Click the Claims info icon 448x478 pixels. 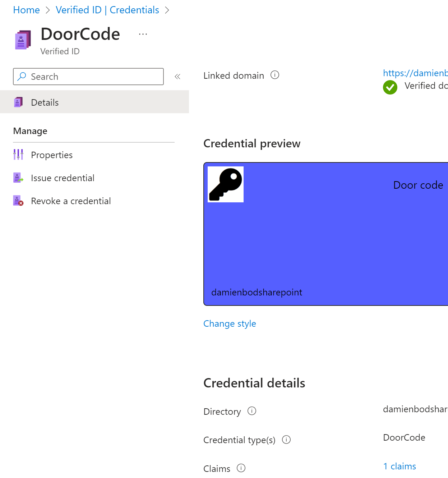[x=241, y=468]
